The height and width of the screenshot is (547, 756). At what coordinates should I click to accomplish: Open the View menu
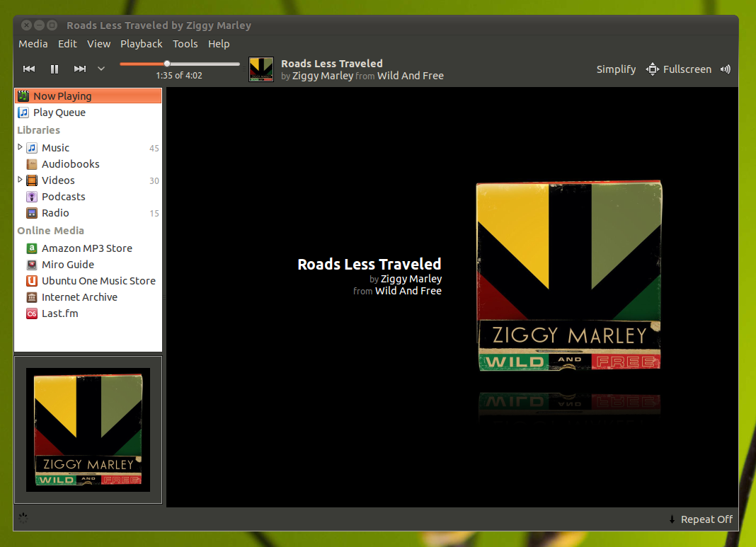point(98,44)
